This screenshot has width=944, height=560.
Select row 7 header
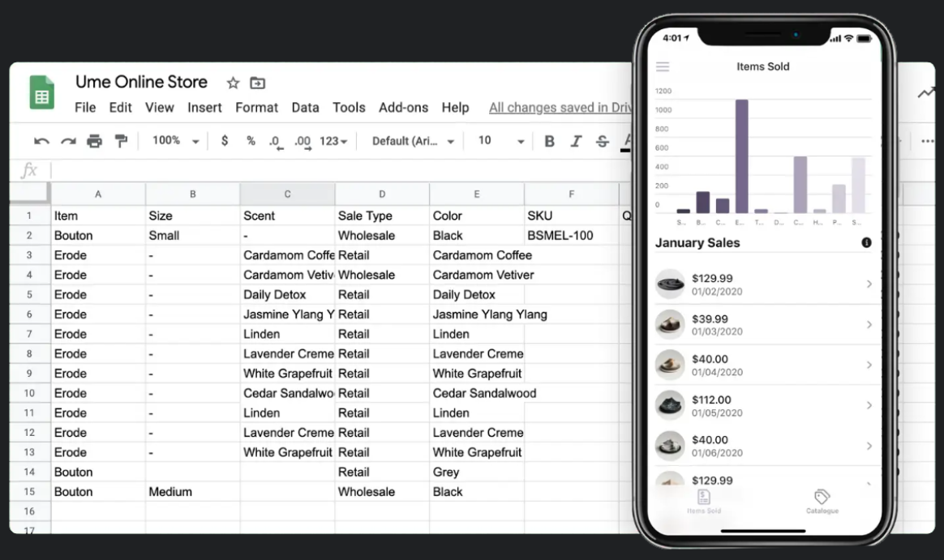(x=29, y=334)
